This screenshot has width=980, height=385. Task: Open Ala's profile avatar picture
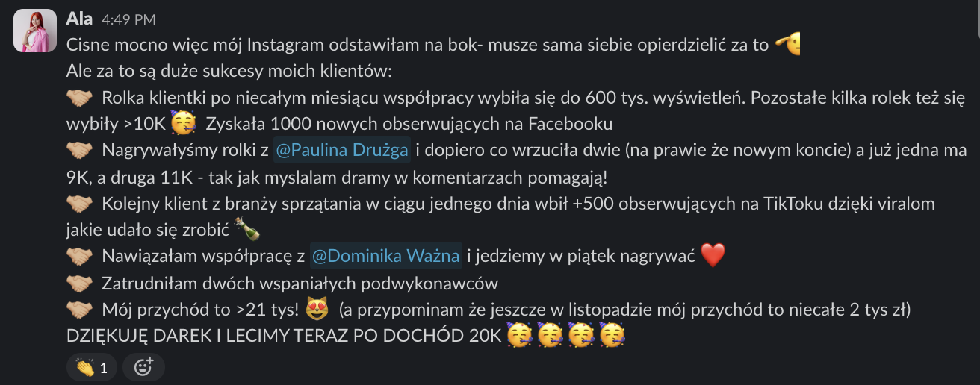[35, 31]
